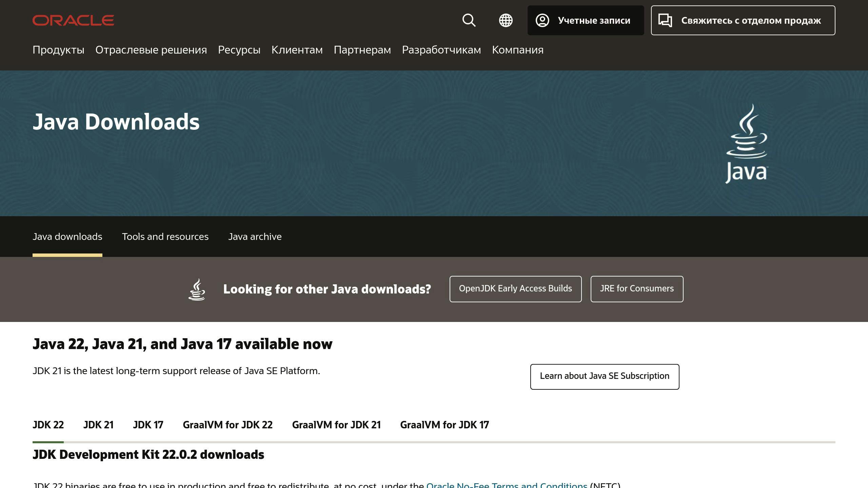This screenshot has height=488, width=868.
Task: Click Learn about Java SE Subscription link
Action: 605,375
